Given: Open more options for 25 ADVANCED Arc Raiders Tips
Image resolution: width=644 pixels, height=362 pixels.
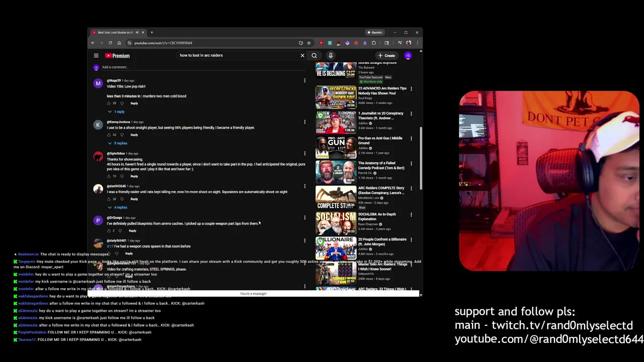Looking at the screenshot, I should click(411, 89).
